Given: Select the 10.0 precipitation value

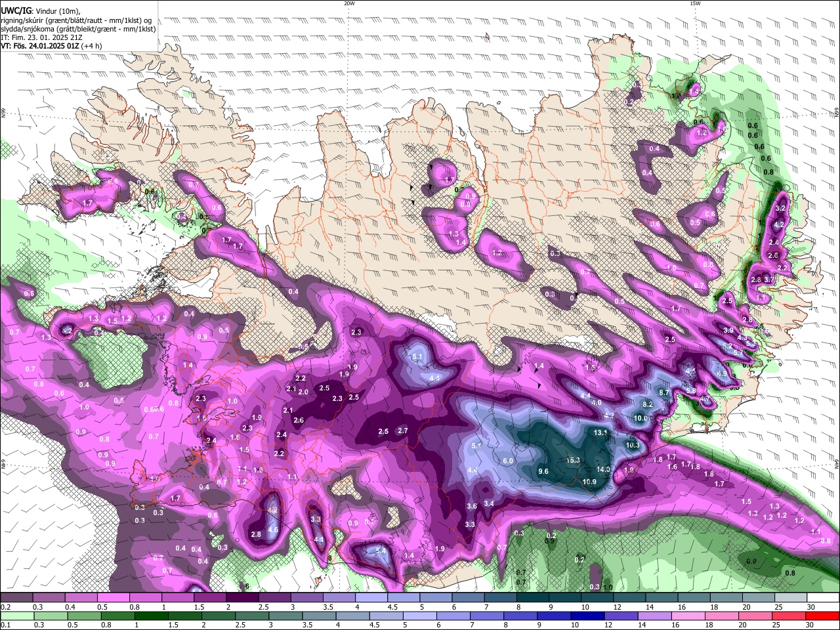Looking at the screenshot, I should point(641,418).
